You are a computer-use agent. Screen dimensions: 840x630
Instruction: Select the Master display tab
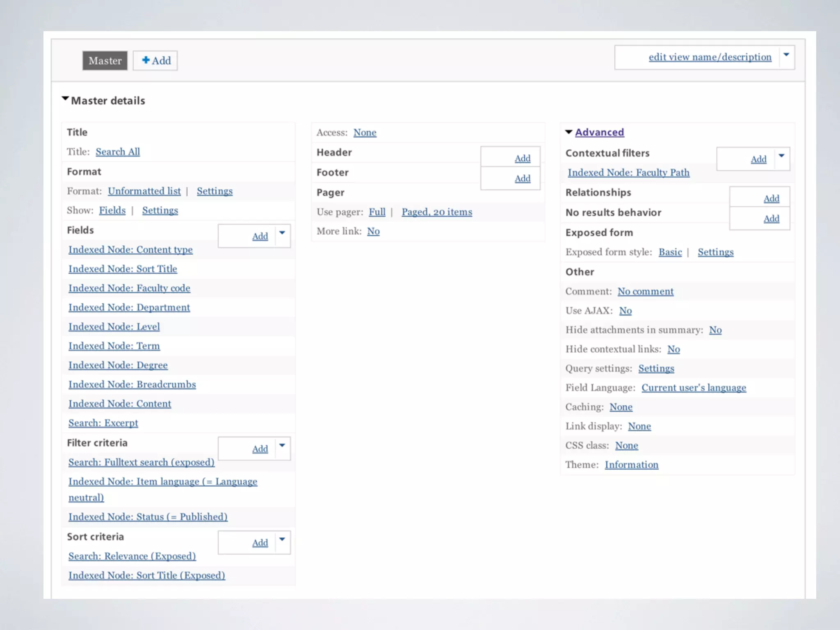(x=105, y=61)
